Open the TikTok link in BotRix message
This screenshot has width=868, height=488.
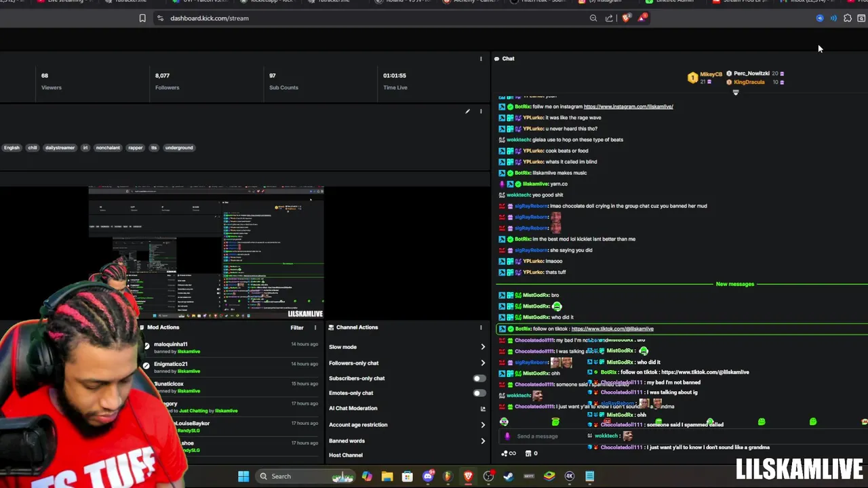pos(612,329)
